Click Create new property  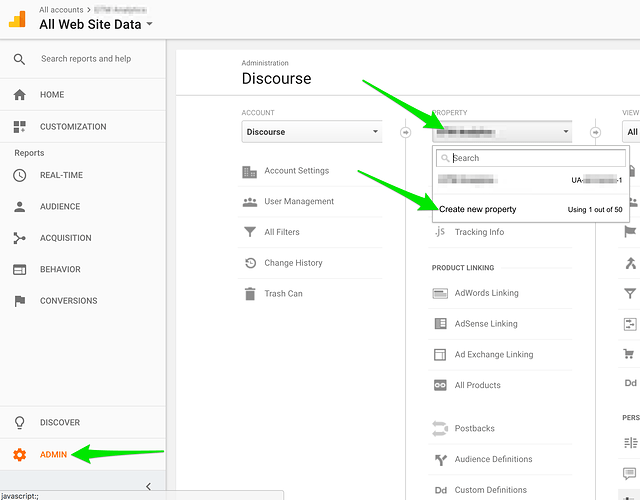point(478,209)
